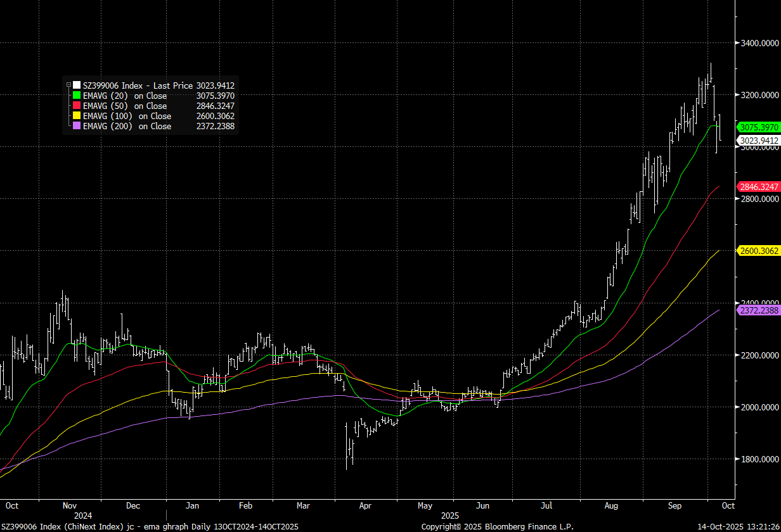Click the 2025 year label on time axis
Image resolution: width=781 pixels, height=532 pixels.
449,516
